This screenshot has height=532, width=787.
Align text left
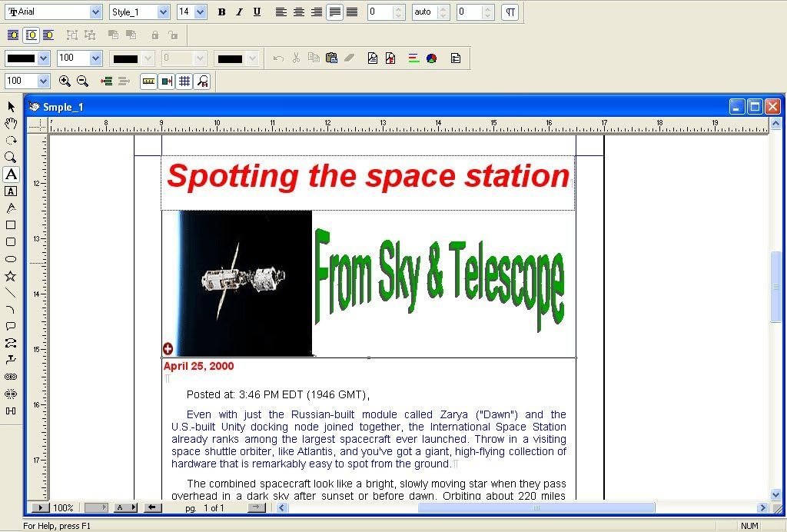(281, 12)
